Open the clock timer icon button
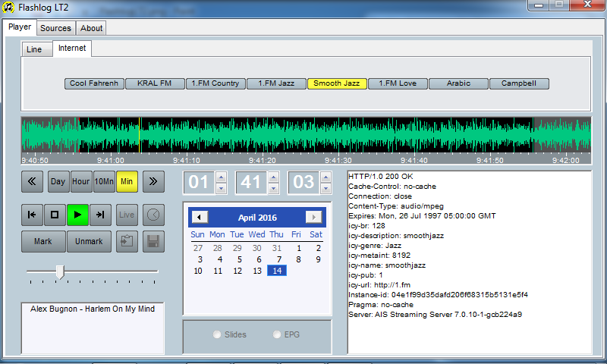Screen dimensions: 607x364 (x=153, y=215)
